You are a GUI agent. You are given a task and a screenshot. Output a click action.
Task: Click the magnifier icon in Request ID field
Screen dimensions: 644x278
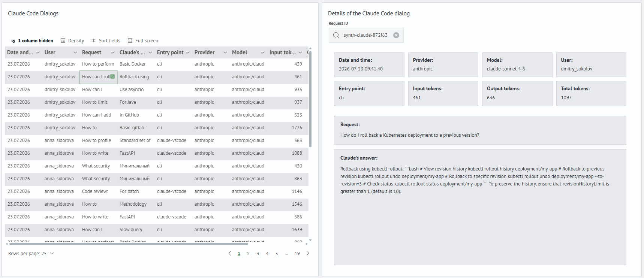pos(336,35)
